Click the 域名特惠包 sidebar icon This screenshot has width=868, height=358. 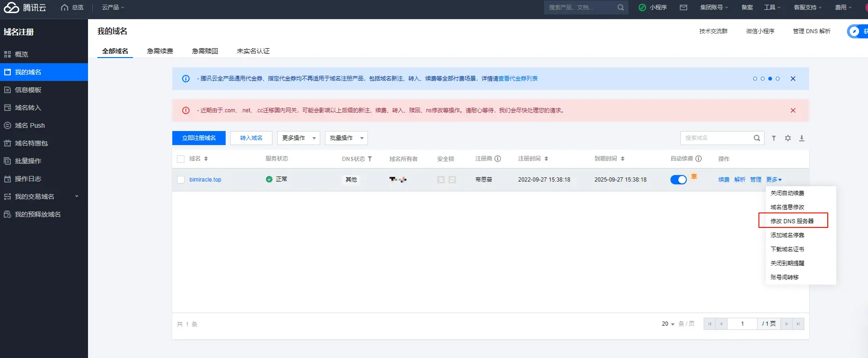pos(7,143)
